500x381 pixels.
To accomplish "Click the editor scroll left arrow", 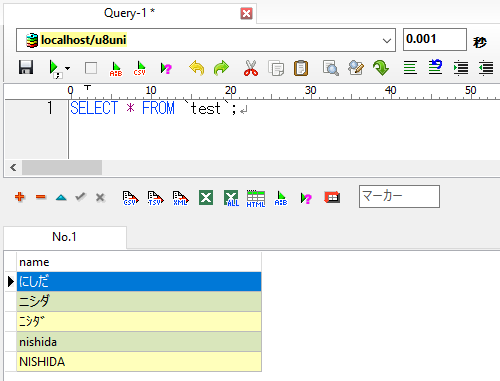I will click(x=13, y=167).
